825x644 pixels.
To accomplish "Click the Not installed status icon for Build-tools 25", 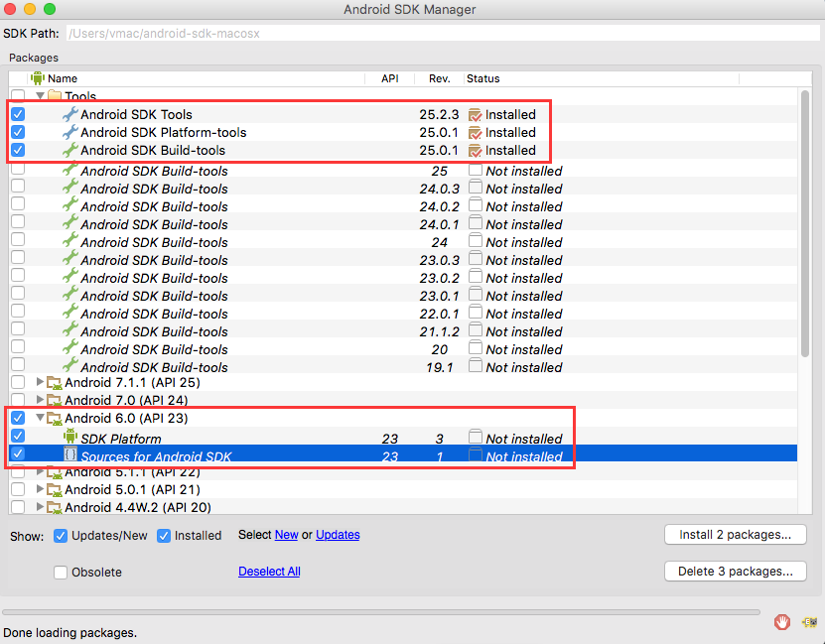I will pos(476,170).
